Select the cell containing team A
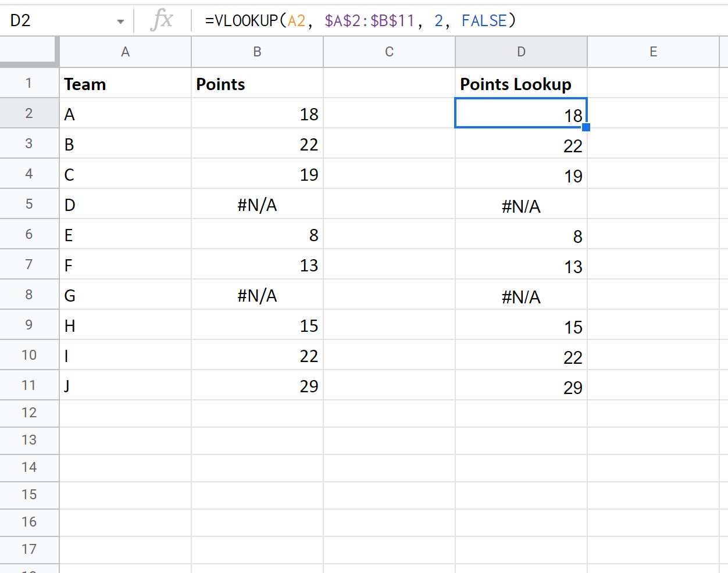Viewport: 728px width, 573px height. 125,113
